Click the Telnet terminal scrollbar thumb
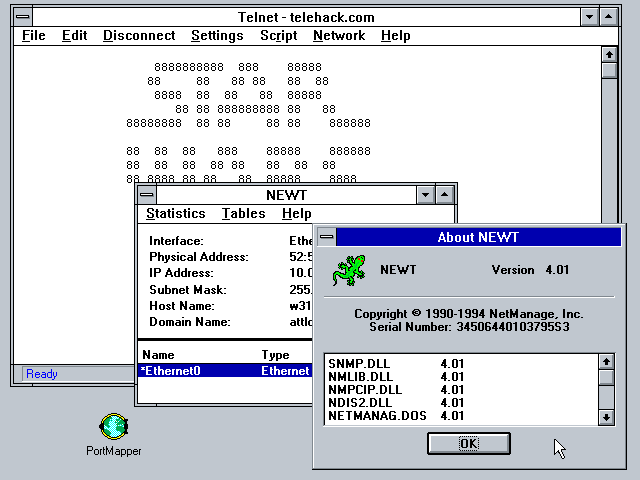Image resolution: width=640 pixels, height=480 pixels. (x=609, y=70)
